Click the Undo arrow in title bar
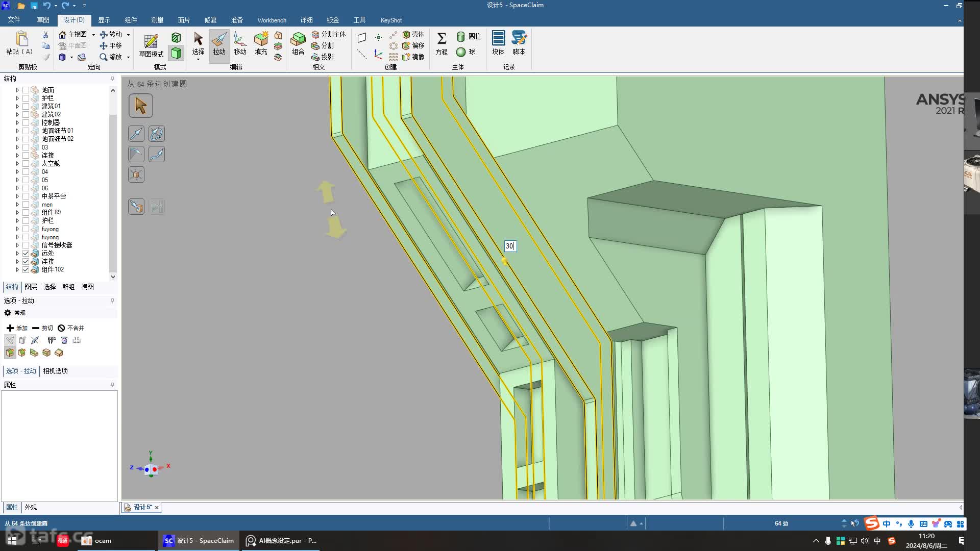Image resolution: width=980 pixels, height=551 pixels. pos(46,5)
